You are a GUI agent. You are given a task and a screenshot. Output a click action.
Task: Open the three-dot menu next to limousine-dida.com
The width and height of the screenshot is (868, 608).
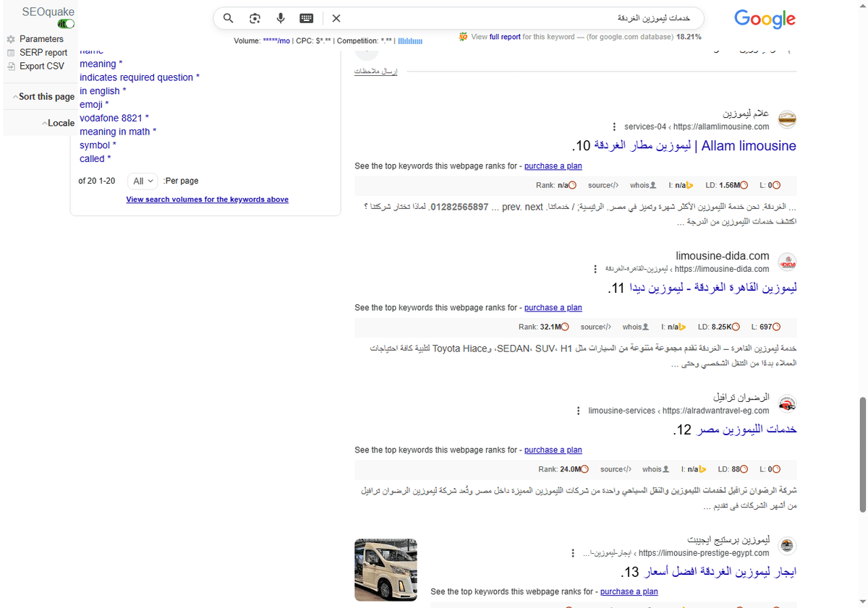pos(595,268)
